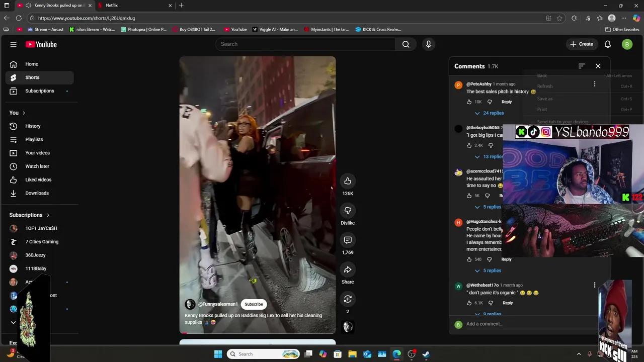Sort comments using the sort icon
The image size is (644, 362).
pos(582,66)
